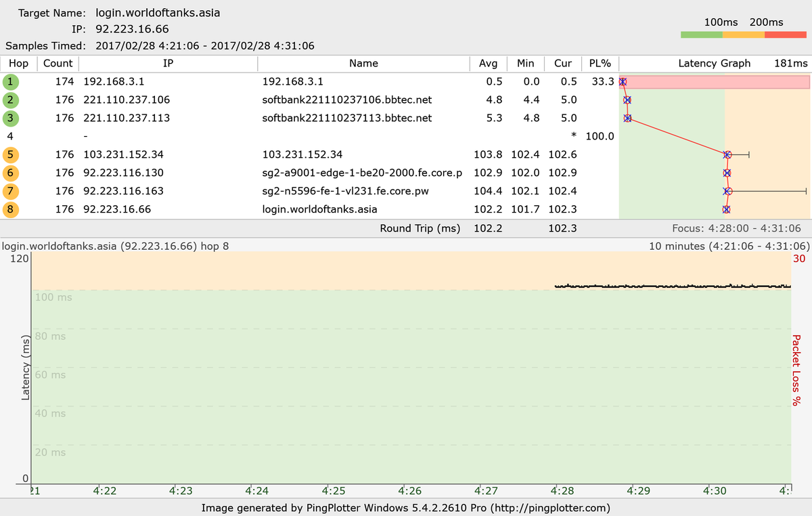The width and height of the screenshot is (812, 516).
Task: Sort by the PL% column header
Action: 600,64
